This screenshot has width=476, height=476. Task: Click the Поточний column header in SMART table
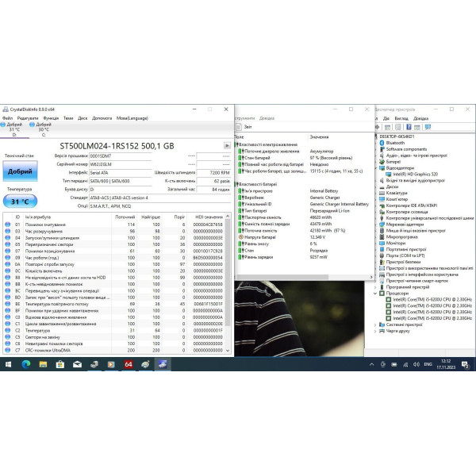click(x=125, y=217)
